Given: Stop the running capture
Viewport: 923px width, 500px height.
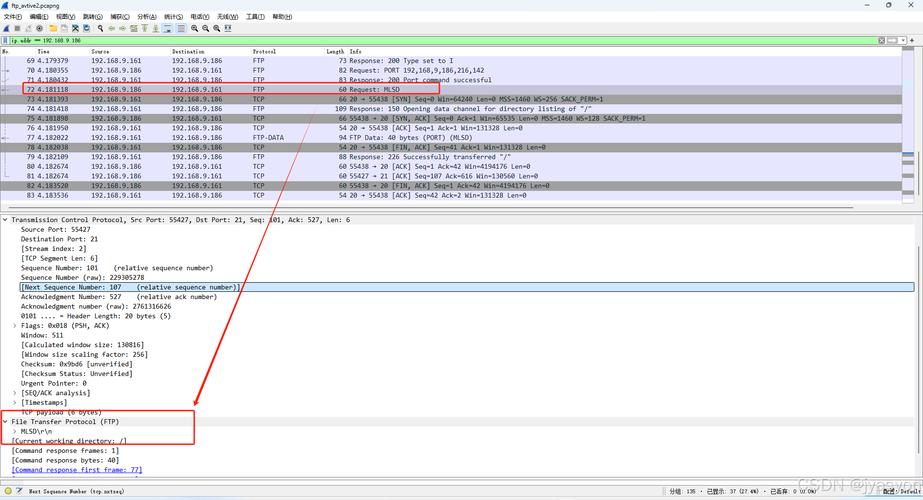Looking at the screenshot, I should point(17,28).
